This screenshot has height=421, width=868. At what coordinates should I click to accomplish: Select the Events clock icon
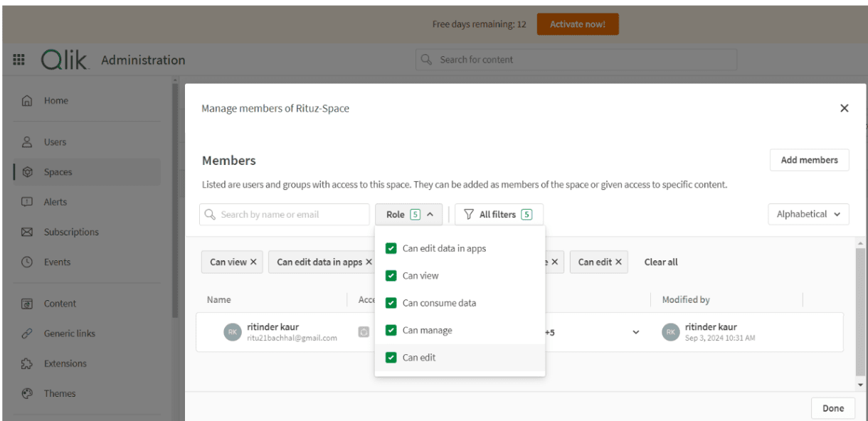tap(28, 262)
